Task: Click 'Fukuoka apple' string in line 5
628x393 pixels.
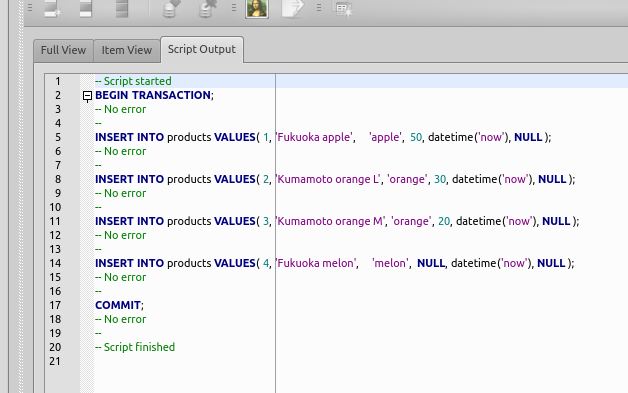Action: [314, 137]
